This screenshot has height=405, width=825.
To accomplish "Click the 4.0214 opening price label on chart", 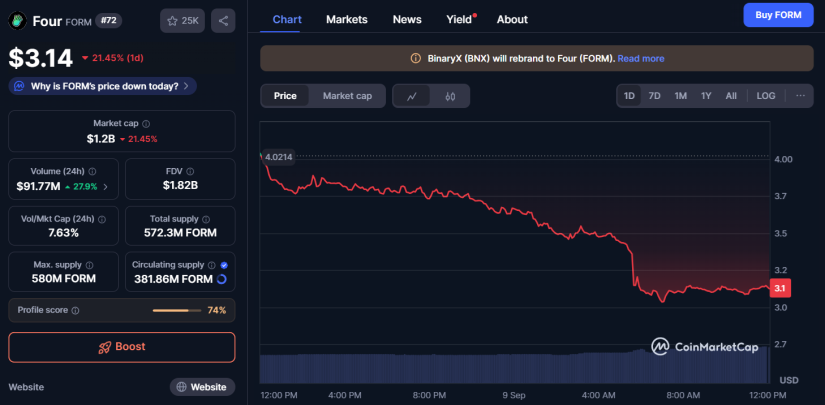I will click(x=279, y=157).
